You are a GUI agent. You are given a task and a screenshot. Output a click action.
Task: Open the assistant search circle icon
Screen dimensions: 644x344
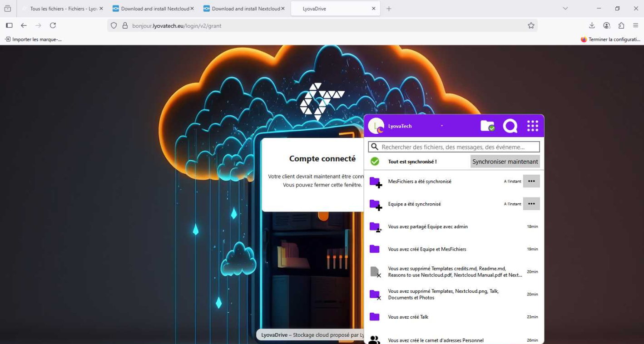[510, 126]
